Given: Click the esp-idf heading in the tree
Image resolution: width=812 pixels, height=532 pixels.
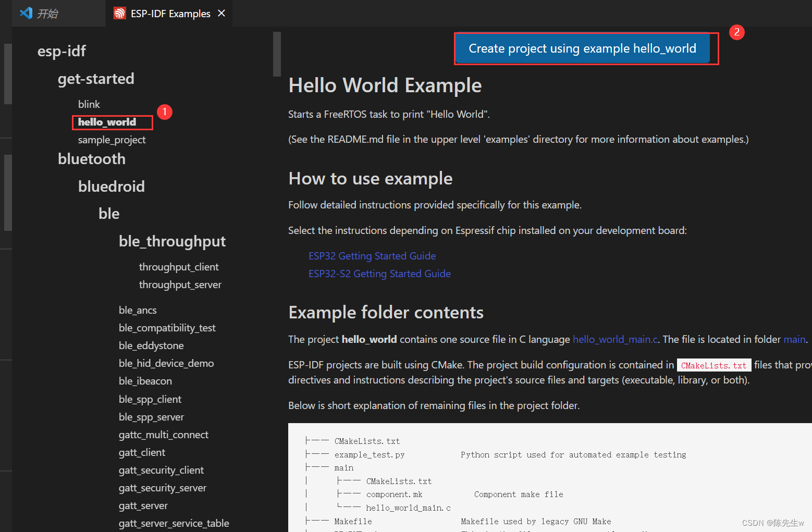Looking at the screenshot, I should (x=61, y=51).
